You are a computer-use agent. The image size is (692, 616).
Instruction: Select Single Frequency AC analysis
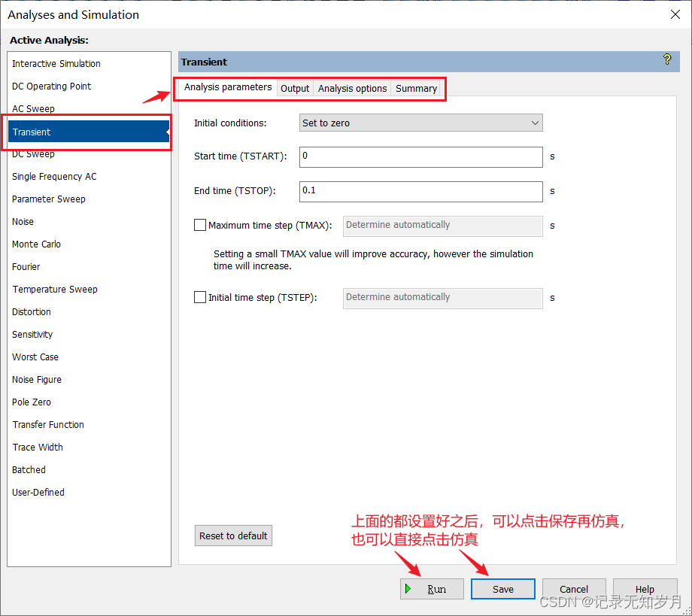coord(89,177)
